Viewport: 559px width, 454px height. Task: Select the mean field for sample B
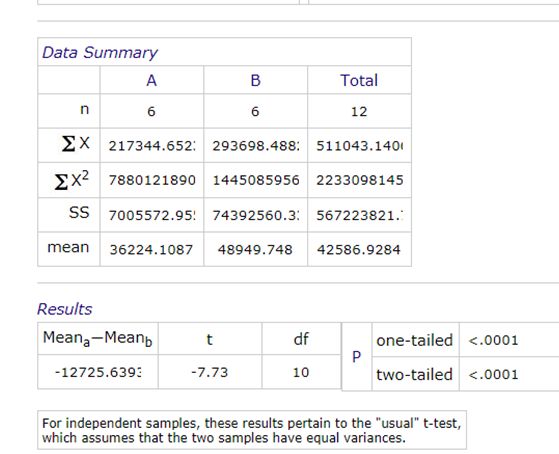256,250
